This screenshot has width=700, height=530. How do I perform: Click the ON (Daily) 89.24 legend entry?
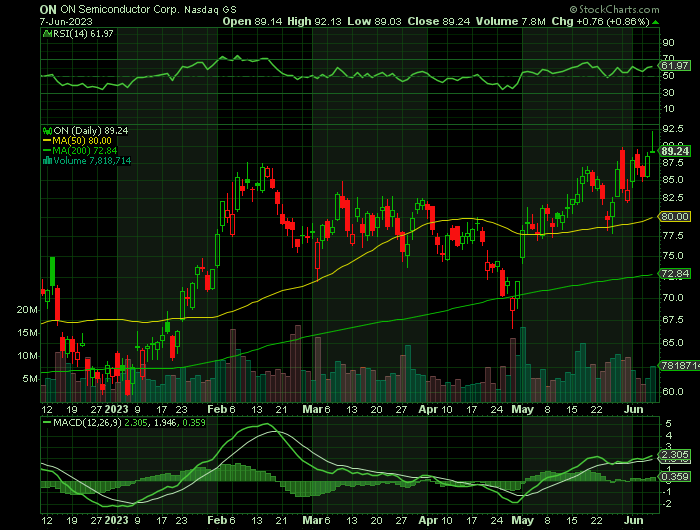pyautogui.click(x=91, y=131)
